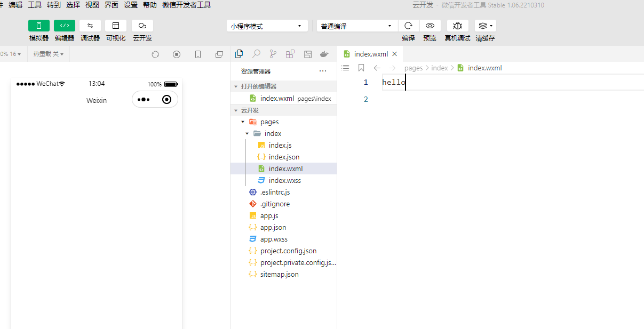Click the miniprogram capsule close circle
Image resolution: width=644 pixels, height=329 pixels.
click(166, 100)
